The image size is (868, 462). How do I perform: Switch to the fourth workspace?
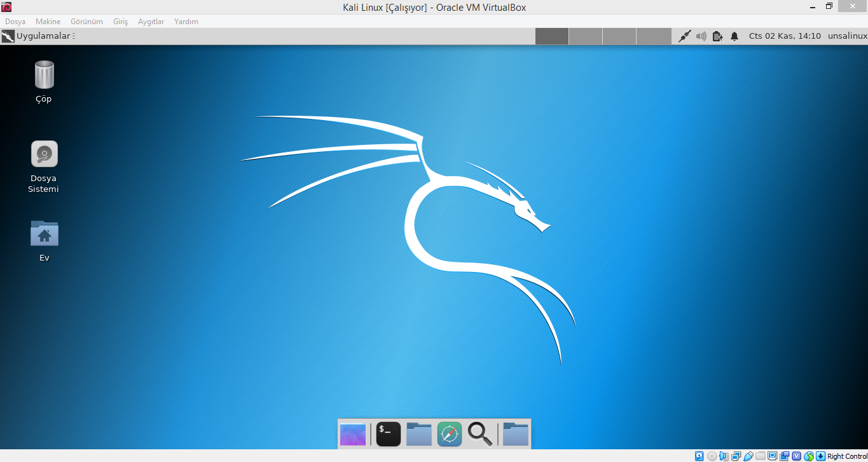(x=654, y=36)
